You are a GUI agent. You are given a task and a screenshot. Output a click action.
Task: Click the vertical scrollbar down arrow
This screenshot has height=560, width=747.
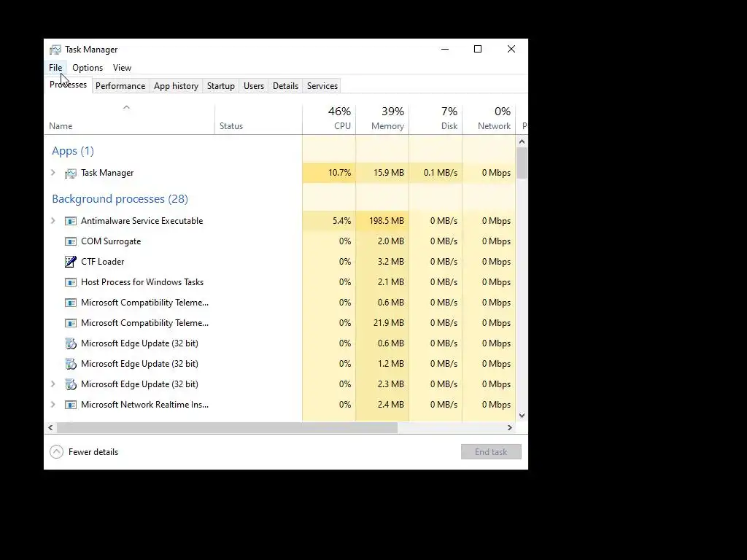point(522,416)
